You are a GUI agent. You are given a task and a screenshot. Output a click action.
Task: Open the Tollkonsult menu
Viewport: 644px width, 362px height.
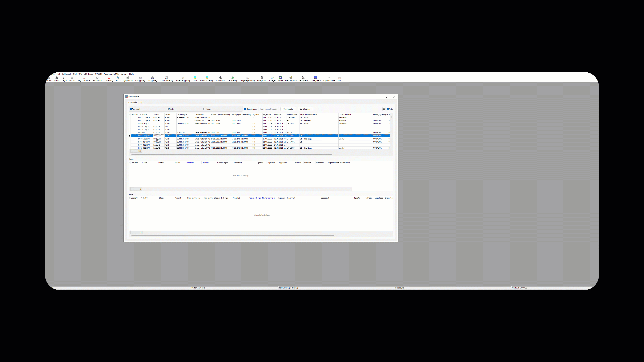tap(67, 74)
